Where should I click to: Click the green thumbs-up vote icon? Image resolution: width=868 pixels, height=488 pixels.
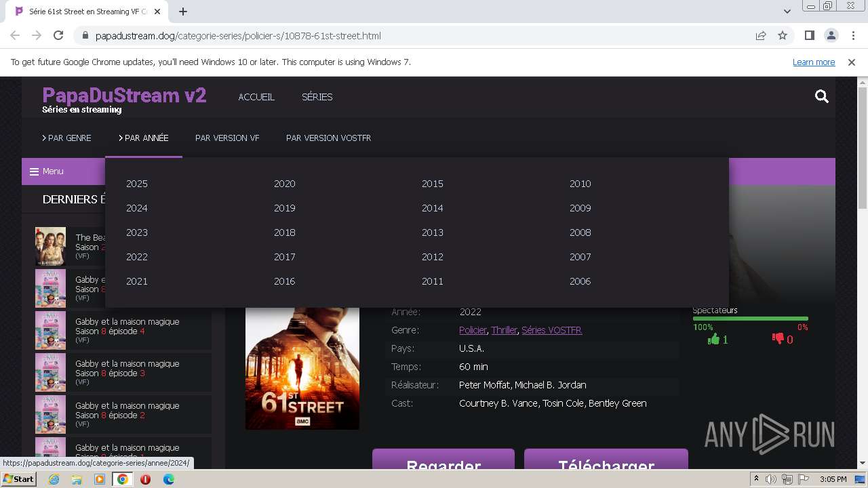(713, 339)
